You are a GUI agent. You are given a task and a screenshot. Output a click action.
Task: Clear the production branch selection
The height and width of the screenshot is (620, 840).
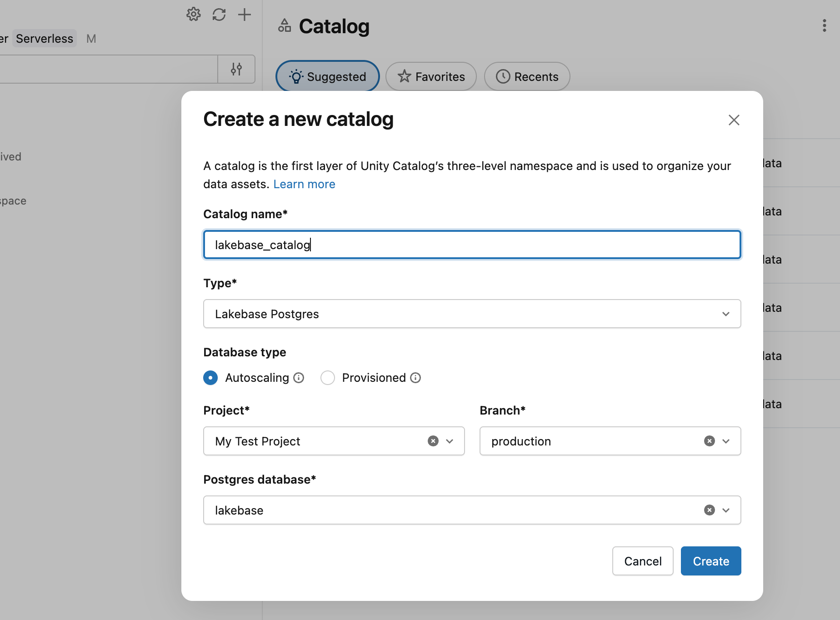709,441
